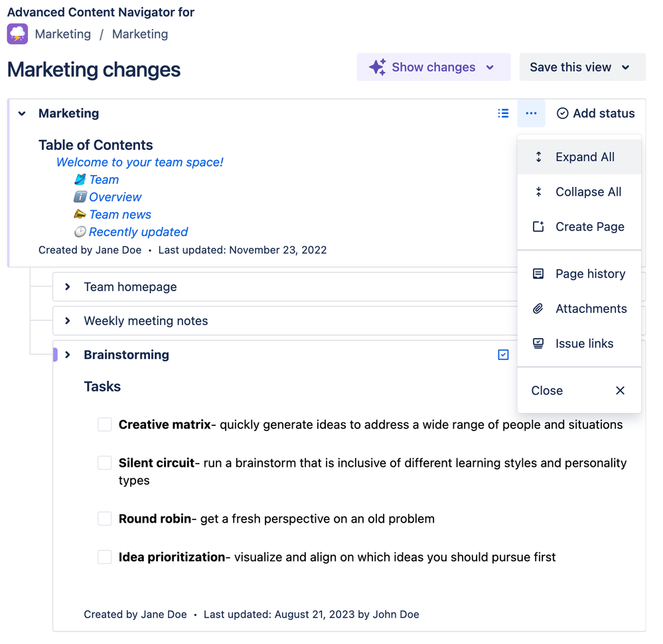Check the Creative matrix task checkbox
Image resolution: width=663 pixels, height=644 pixels.
(105, 424)
